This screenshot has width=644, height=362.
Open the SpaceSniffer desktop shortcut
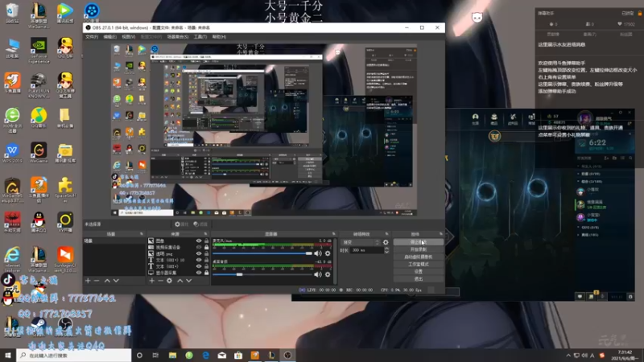tap(65, 190)
